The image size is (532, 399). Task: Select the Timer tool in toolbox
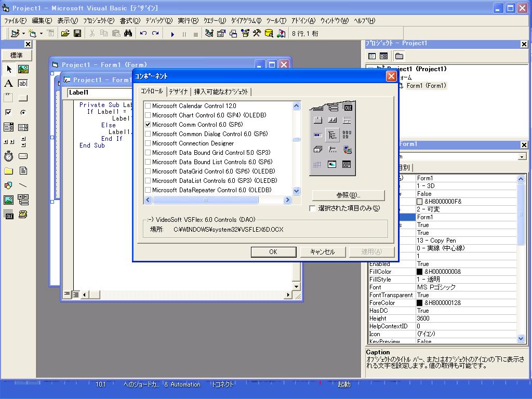click(x=9, y=156)
